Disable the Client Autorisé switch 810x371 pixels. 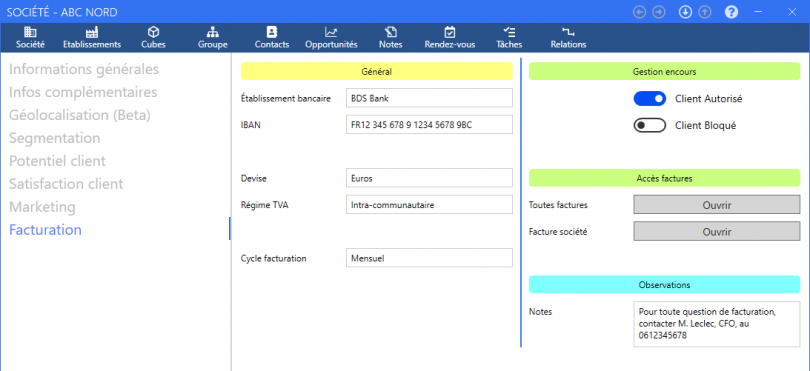[650, 98]
